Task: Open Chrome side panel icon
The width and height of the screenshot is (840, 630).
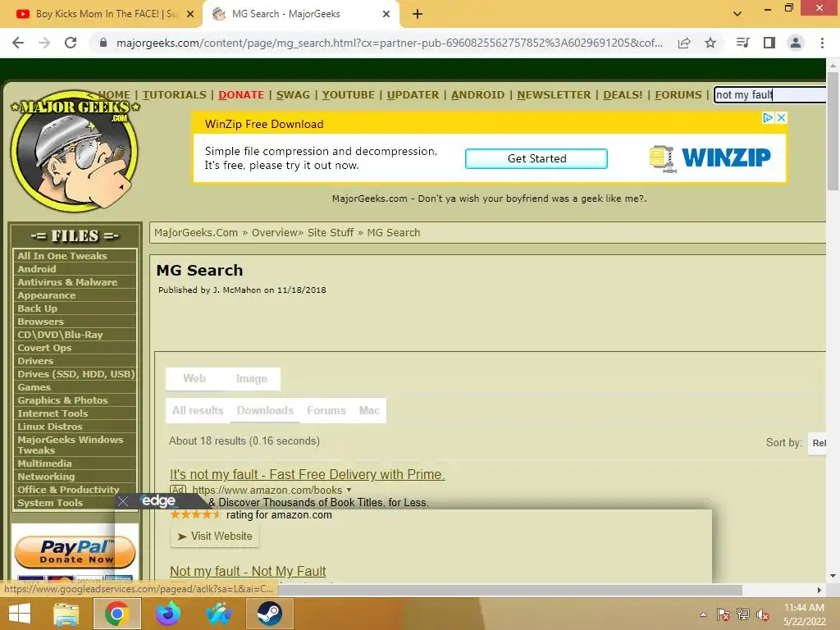Action: [x=769, y=43]
